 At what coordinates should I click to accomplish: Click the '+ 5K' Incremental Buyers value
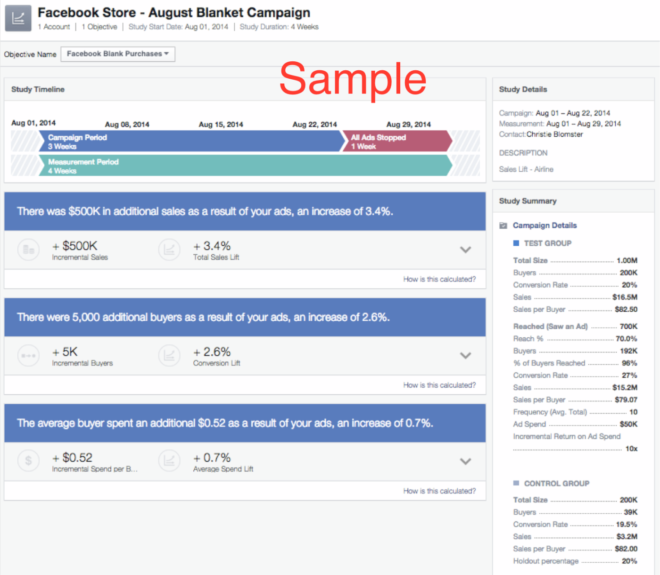(x=65, y=352)
